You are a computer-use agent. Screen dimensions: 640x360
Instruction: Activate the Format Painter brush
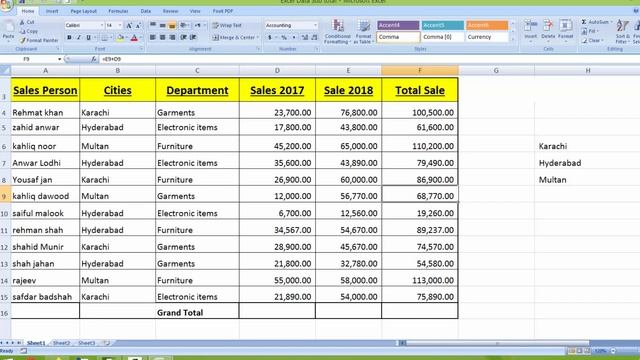pyautogui.click(x=22, y=40)
